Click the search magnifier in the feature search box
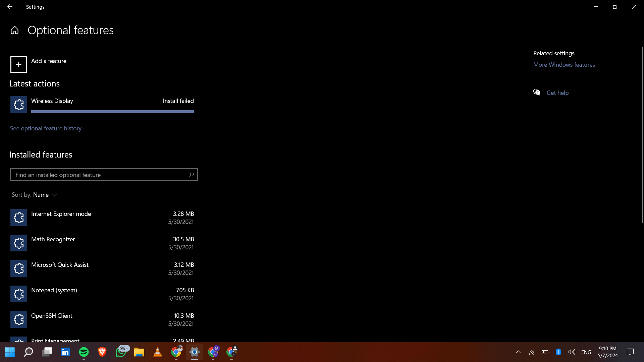This screenshot has width=644, height=362. (191, 175)
